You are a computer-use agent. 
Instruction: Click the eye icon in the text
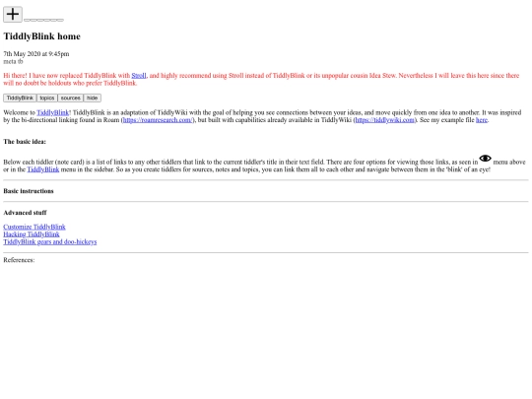(x=485, y=158)
